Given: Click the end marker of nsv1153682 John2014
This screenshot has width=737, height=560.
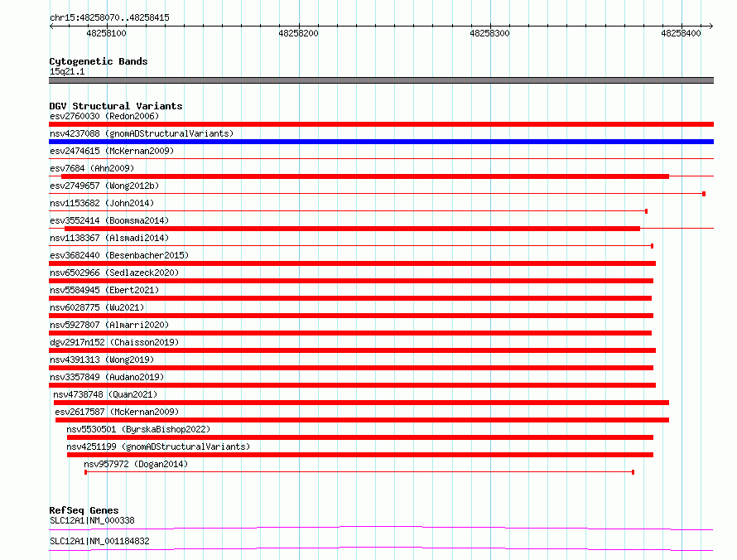Looking at the screenshot, I should (646, 211).
